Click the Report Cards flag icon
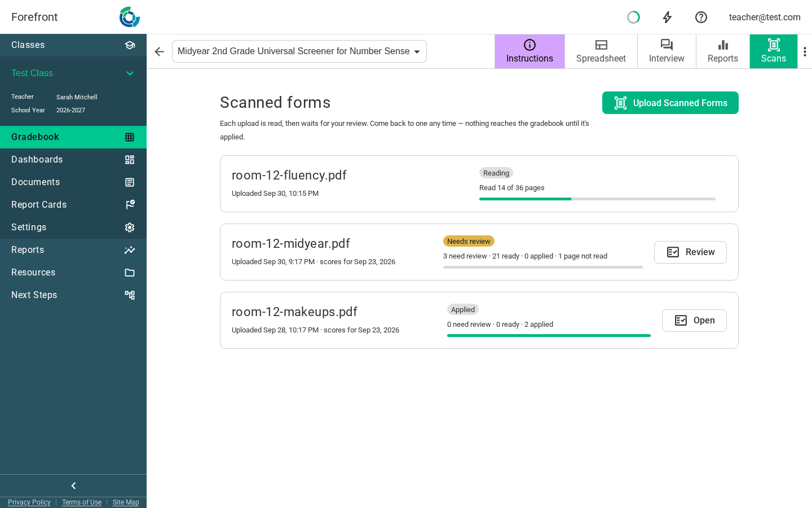The image size is (812, 508). pyautogui.click(x=130, y=205)
